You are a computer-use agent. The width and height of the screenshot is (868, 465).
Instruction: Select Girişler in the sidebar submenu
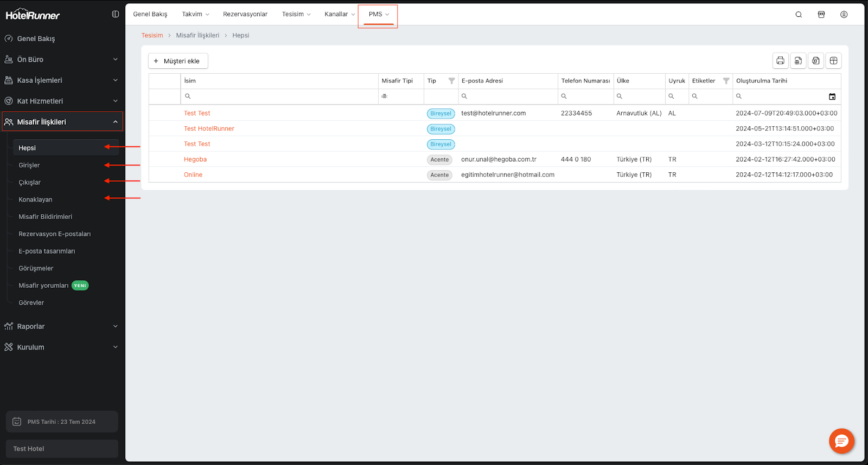[29, 165]
